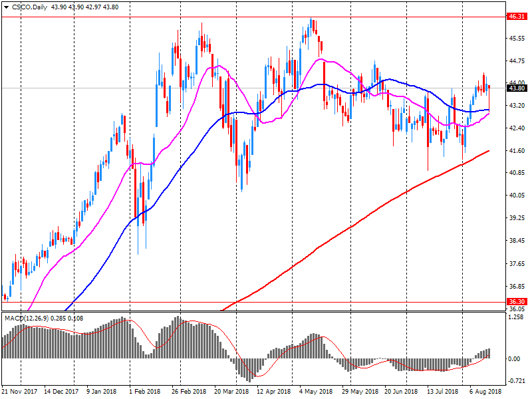Click the MACD scale value -0.721
The image size is (532, 399).
click(516, 380)
